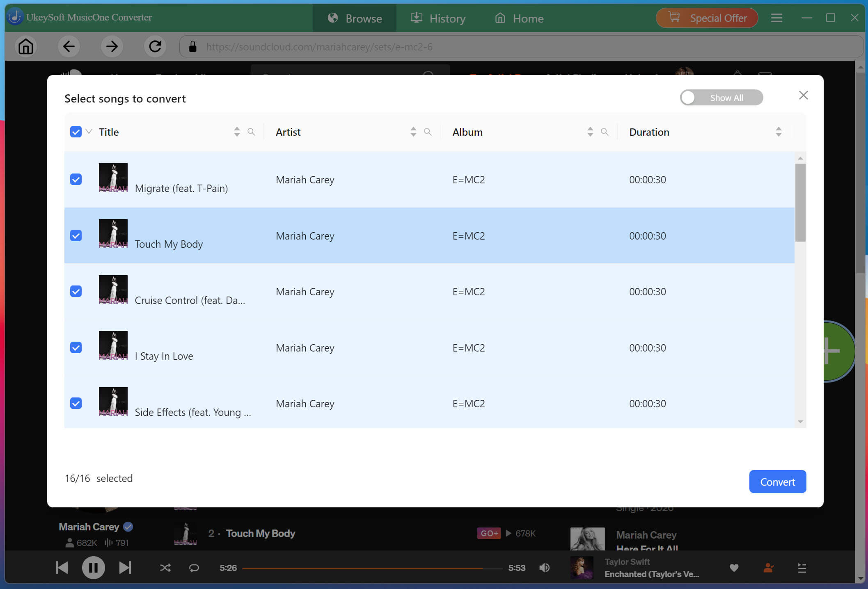The width and height of the screenshot is (868, 589).
Task: Follow the artist from player bar
Action: click(768, 568)
